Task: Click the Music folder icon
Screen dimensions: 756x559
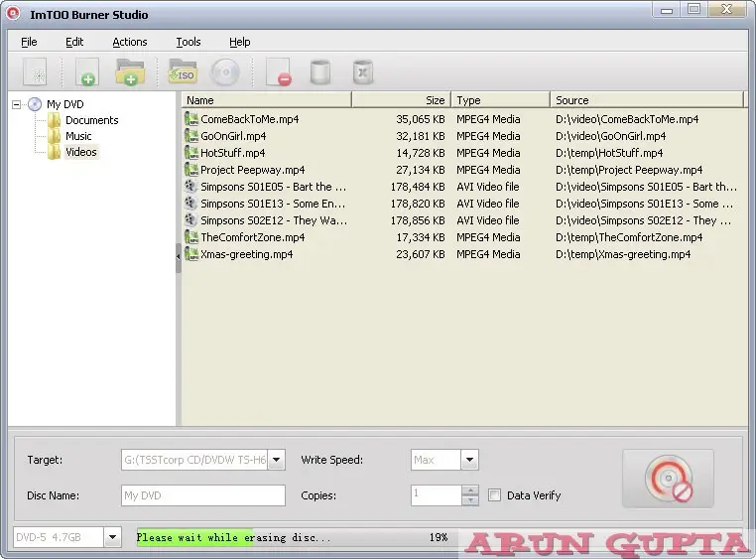Action: (54, 136)
